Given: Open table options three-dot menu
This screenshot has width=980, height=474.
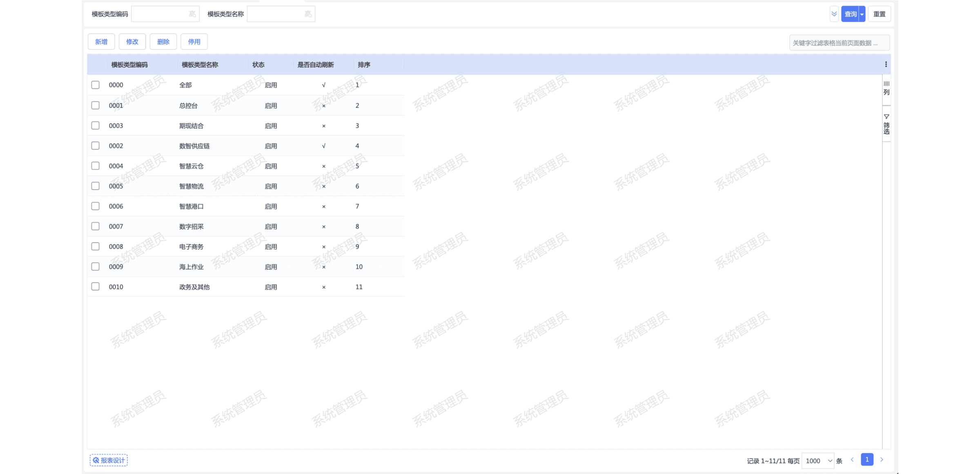Looking at the screenshot, I should pyautogui.click(x=886, y=65).
